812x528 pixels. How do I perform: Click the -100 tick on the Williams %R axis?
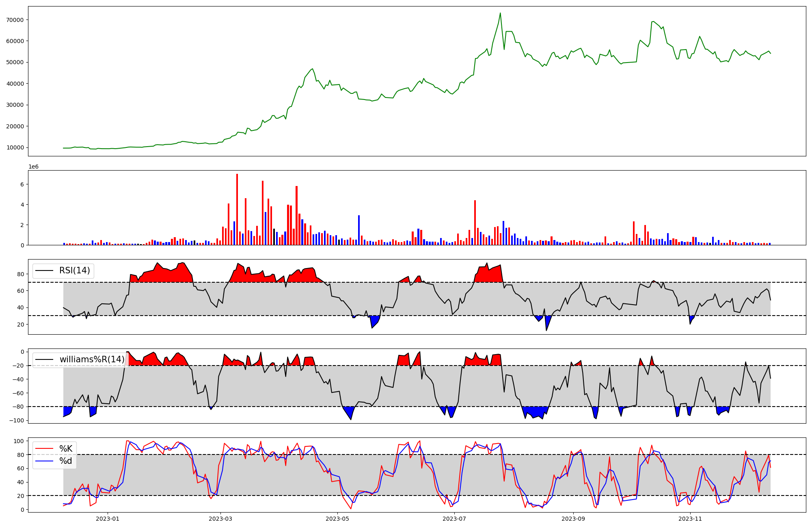coord(17,420)
